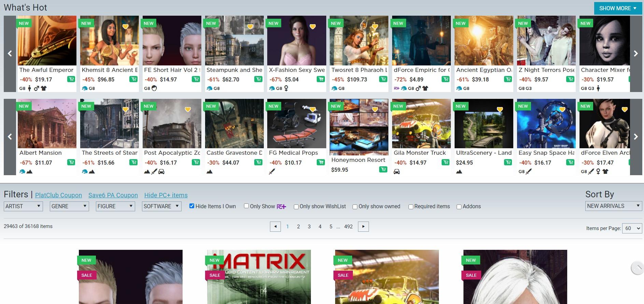Apply the PlatClub Coupon filter

click(x=58, y=195)
